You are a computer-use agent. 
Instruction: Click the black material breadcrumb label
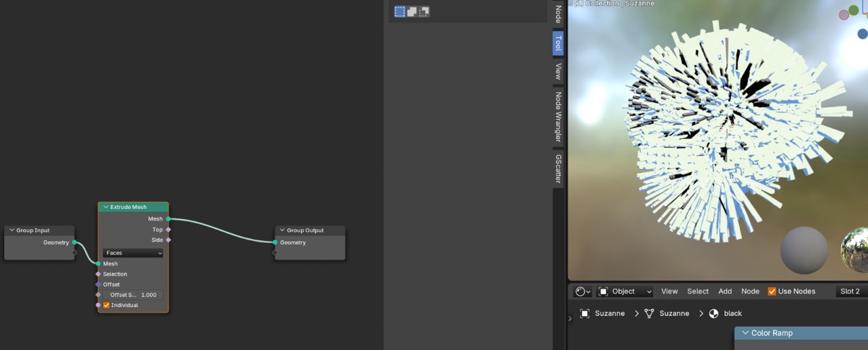tap(733, 313)
